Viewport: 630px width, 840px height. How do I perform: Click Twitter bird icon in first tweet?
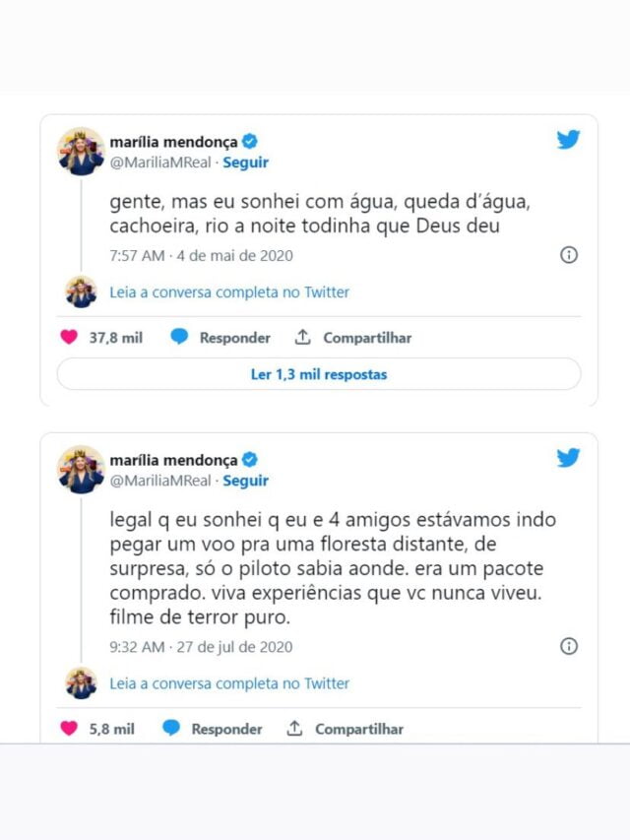568,139
